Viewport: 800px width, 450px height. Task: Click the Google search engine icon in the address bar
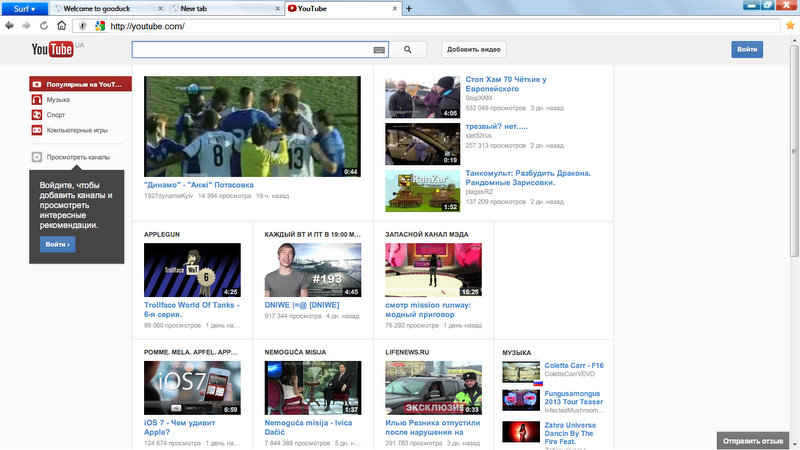[100, 26]
